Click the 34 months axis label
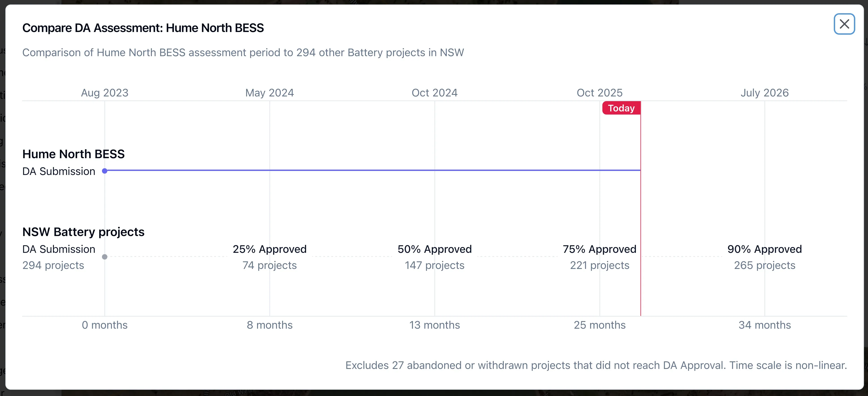Image resolution: width=868 pixels, height=396 pixels. [x=764, y=325]
